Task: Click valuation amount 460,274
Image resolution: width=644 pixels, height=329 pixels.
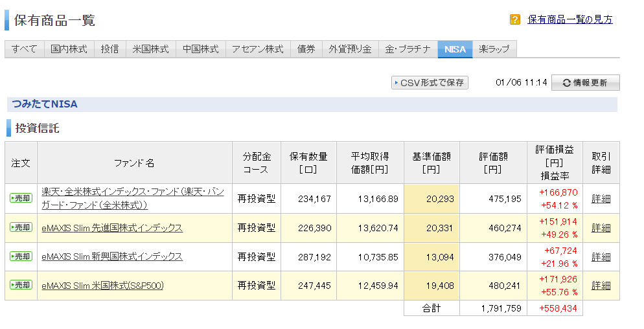Action: click(505, 228)
